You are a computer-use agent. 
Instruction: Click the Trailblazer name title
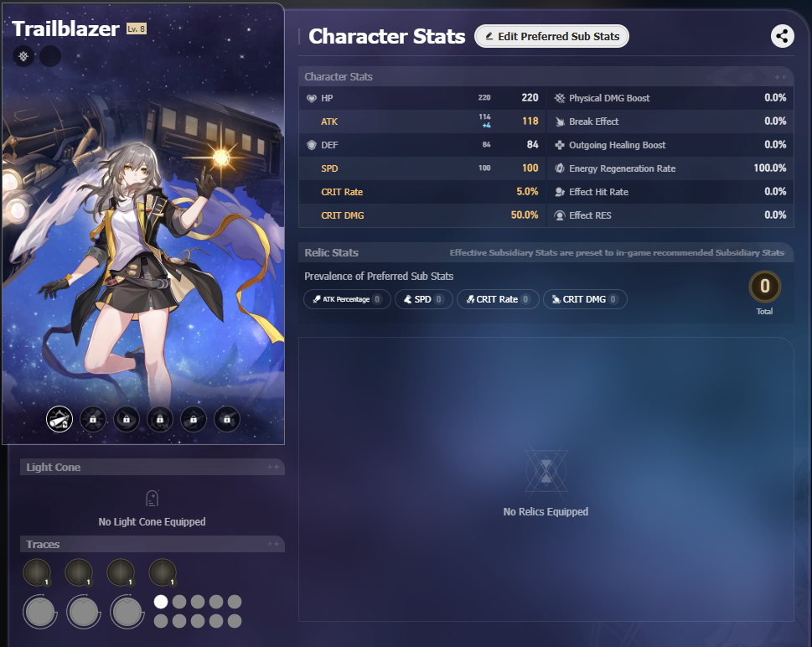65,28
